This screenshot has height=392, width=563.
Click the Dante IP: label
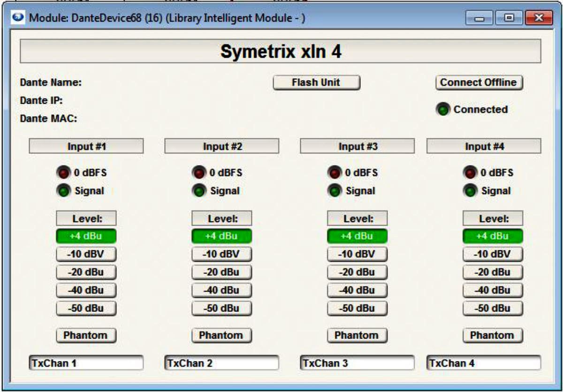tap(42, 100)
